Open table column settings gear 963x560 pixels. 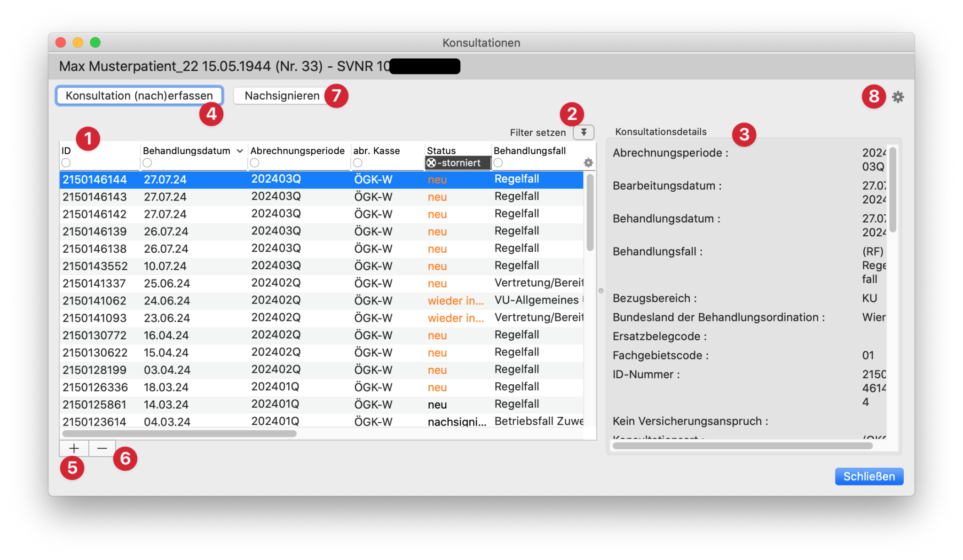(x=588, y=163)
